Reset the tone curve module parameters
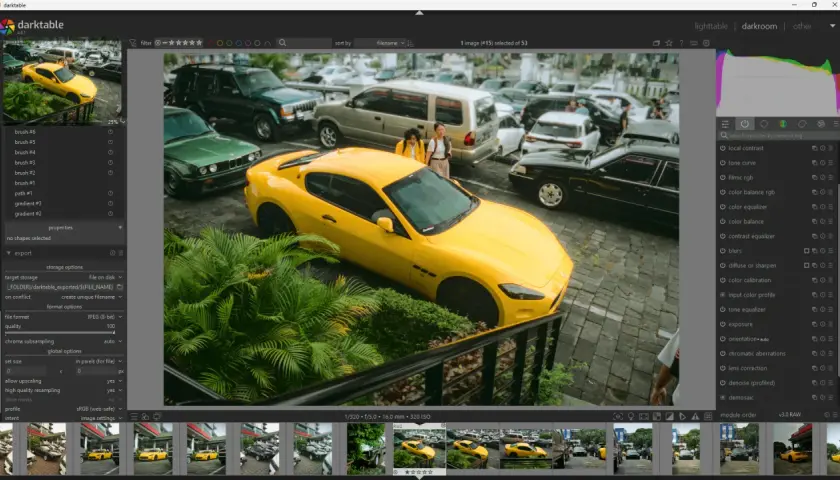 tap(822, 163)
